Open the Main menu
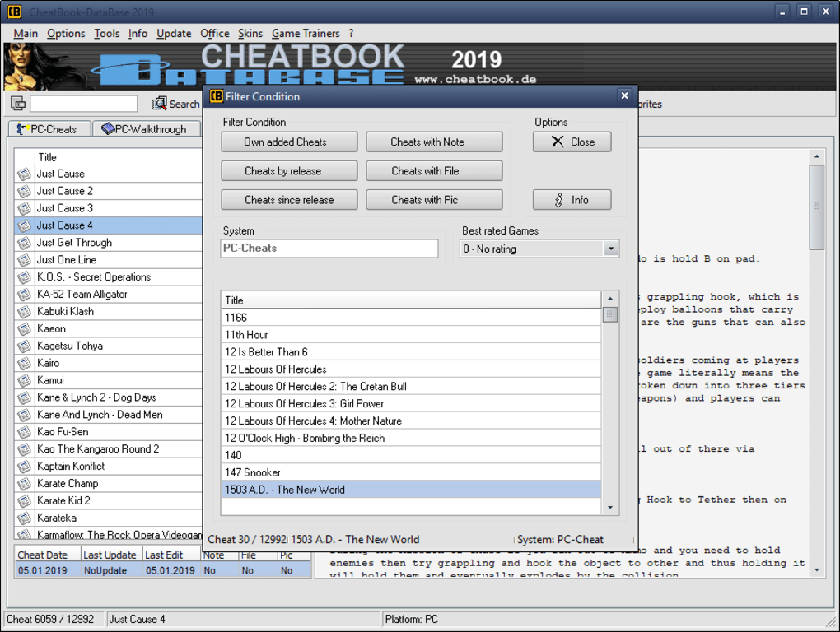The height and width of the screenshot is (632, 840). point(26,33)
